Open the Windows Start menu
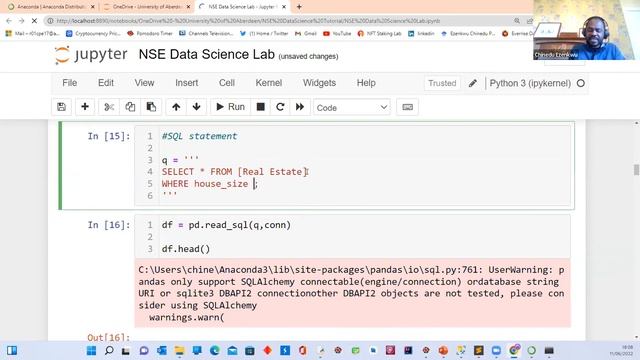 pos(91,351)
